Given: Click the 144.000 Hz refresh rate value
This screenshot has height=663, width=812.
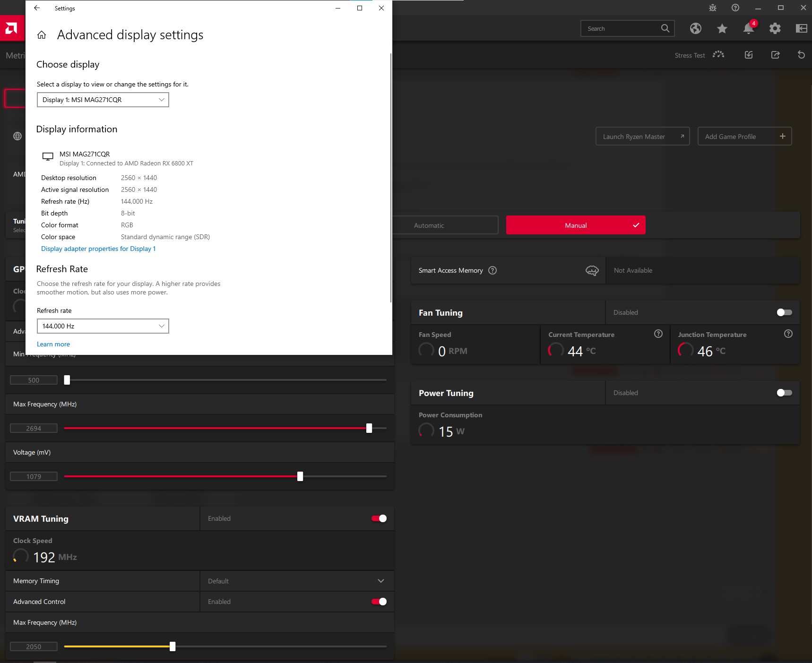Looking at the screenshot, I should click(137, 201).
